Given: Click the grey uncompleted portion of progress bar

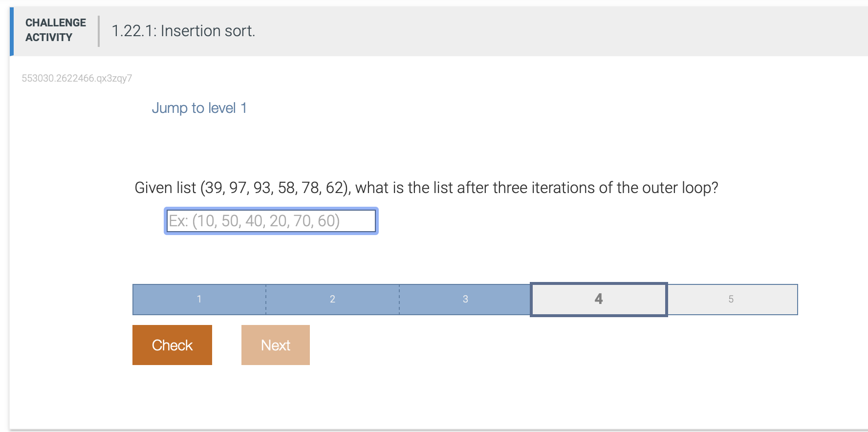Looking at the screenshot, I should (x=731, y=299).
